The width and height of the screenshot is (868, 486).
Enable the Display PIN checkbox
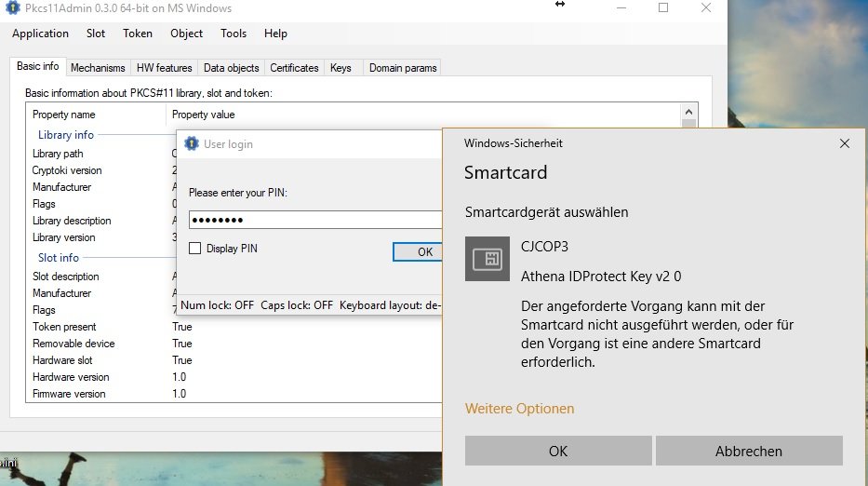(x=195, y=249)
